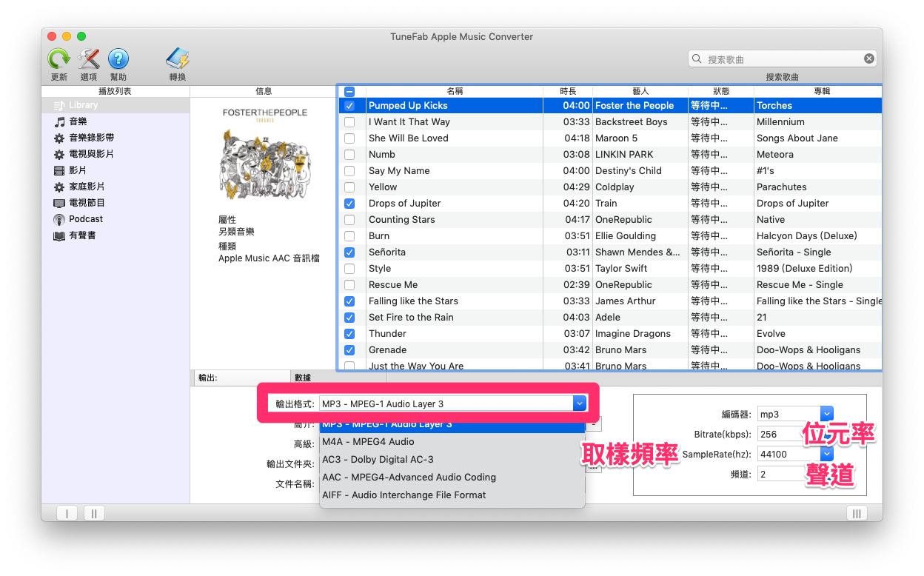
Task: Switch to the 輸出 tab
Action: pos(242,378)
